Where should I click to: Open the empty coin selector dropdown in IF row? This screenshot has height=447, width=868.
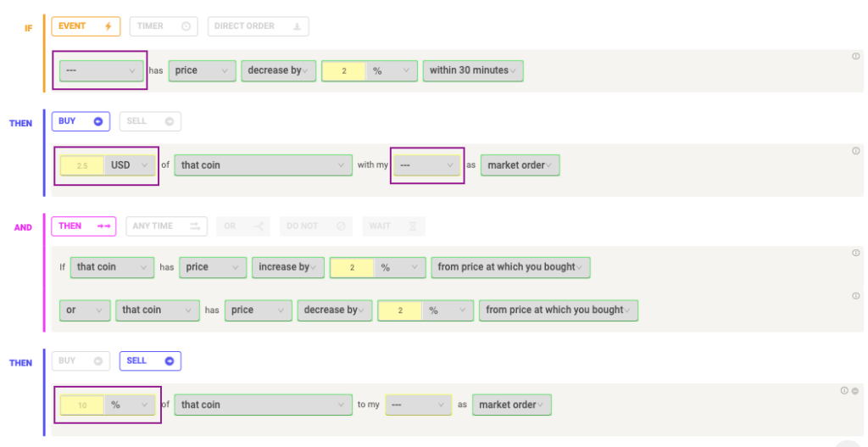pos(102,70)
